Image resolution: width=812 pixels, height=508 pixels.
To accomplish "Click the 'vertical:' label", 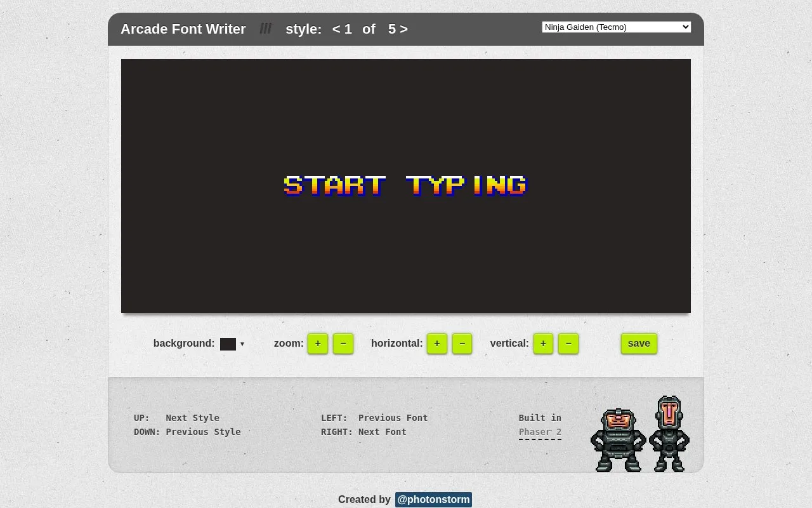I will pos(509,344).
